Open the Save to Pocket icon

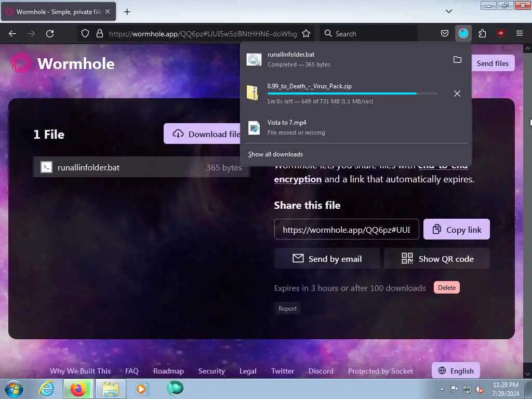click(x=445, y=34)
